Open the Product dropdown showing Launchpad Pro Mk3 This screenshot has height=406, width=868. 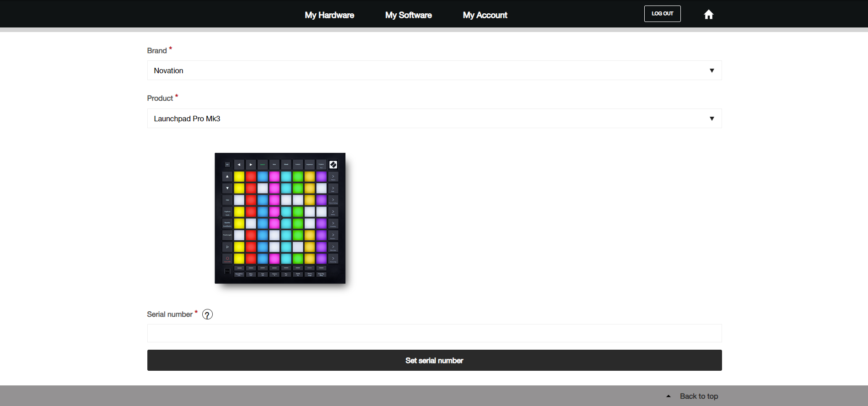click(434, 119)
